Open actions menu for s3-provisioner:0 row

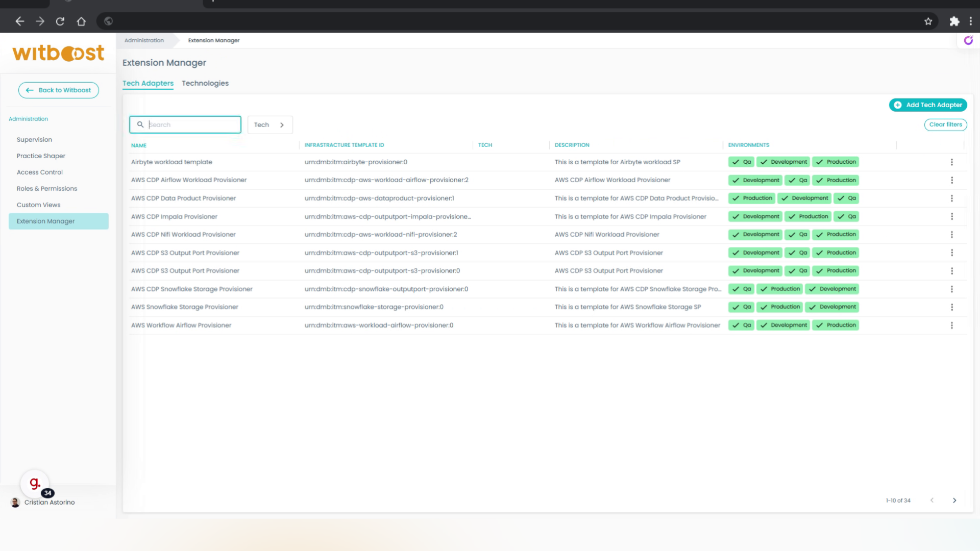(951, 271)
